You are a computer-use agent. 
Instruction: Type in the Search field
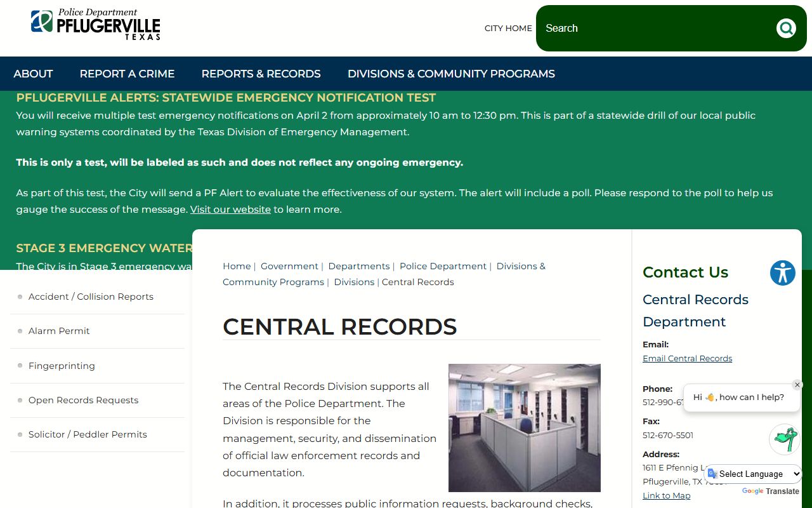653,28
